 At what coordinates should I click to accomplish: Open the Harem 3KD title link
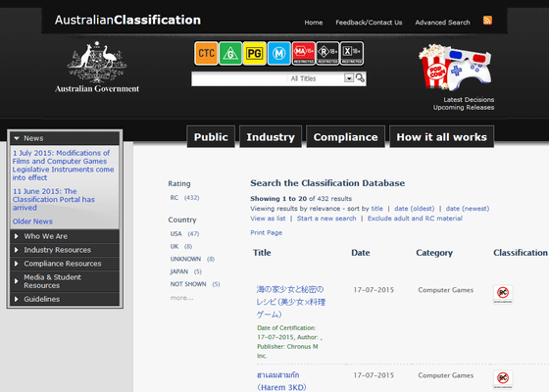point(281,381)
